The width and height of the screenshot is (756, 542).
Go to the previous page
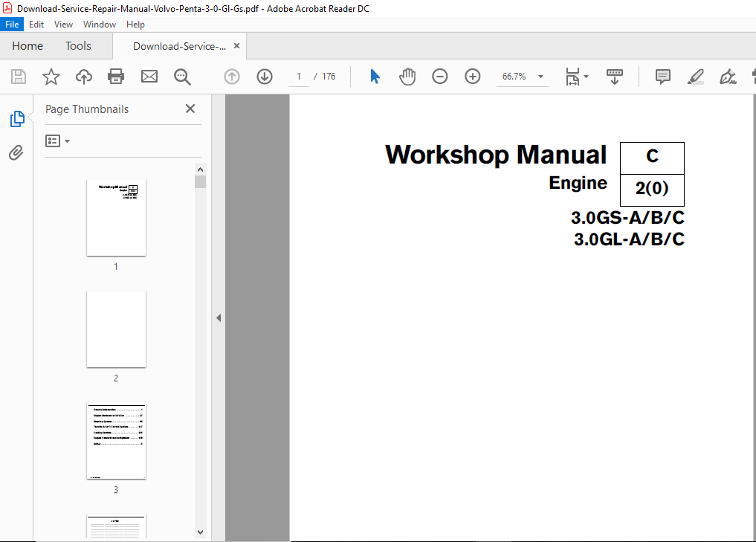click(232, 77)
